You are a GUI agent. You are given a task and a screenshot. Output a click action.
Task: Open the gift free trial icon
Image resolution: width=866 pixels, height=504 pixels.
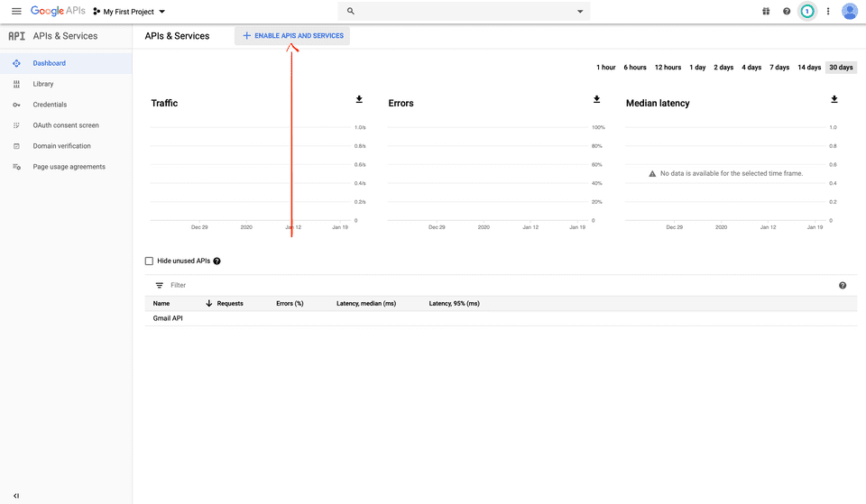click(766, 11)
